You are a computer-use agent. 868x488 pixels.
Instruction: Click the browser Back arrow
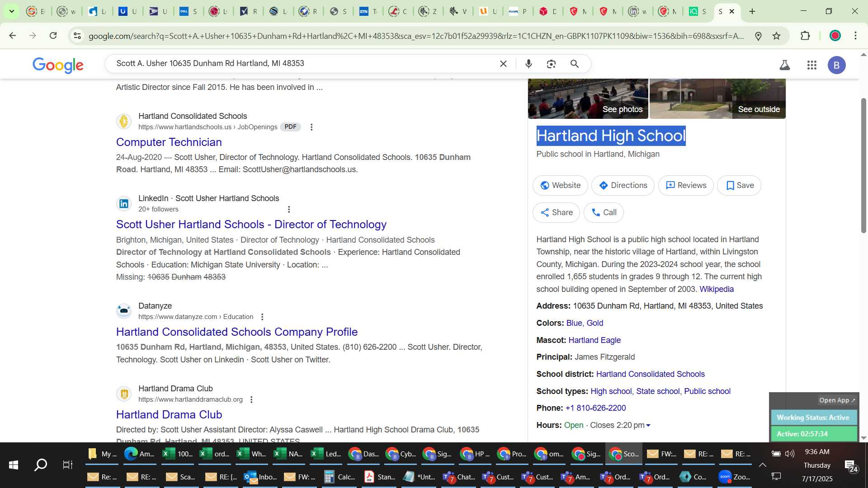12,36
